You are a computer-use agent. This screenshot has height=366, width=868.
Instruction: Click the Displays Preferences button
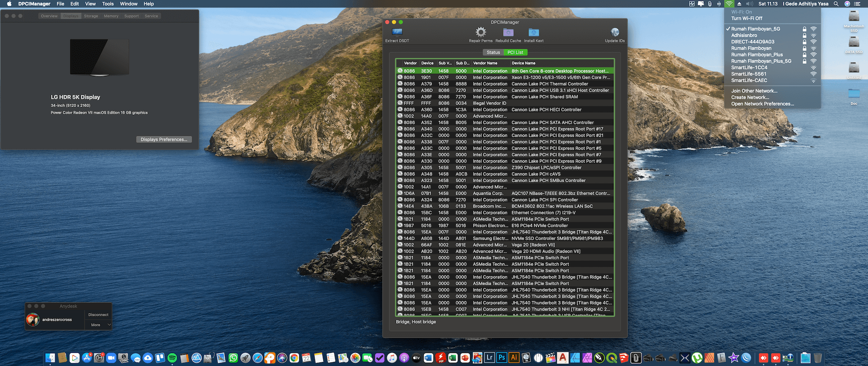164,139
